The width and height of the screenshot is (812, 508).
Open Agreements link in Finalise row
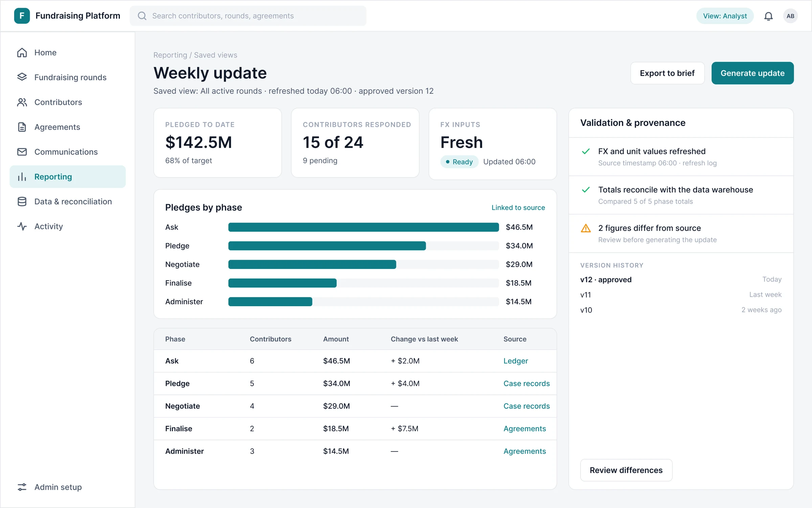point(524,429)
